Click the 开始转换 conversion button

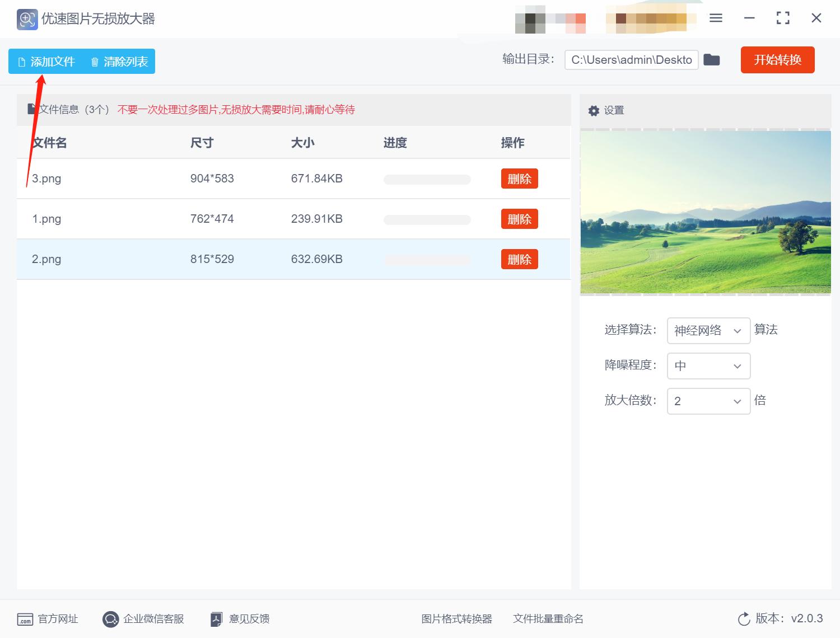coord(777,60)
